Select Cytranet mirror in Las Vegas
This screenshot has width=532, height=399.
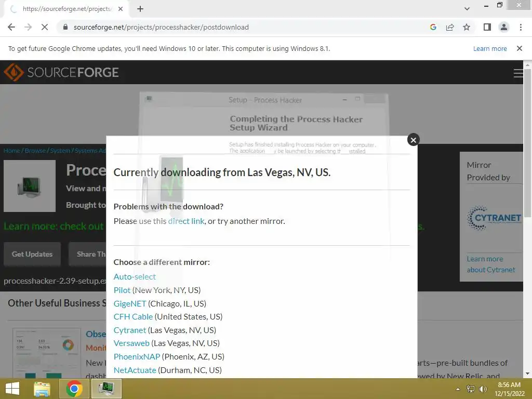click(129, 330)
